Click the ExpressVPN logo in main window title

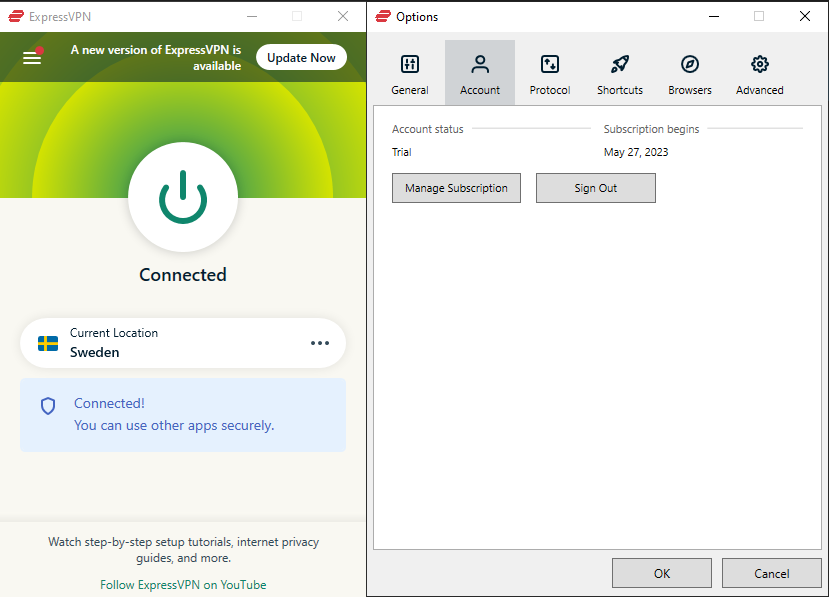16,16
